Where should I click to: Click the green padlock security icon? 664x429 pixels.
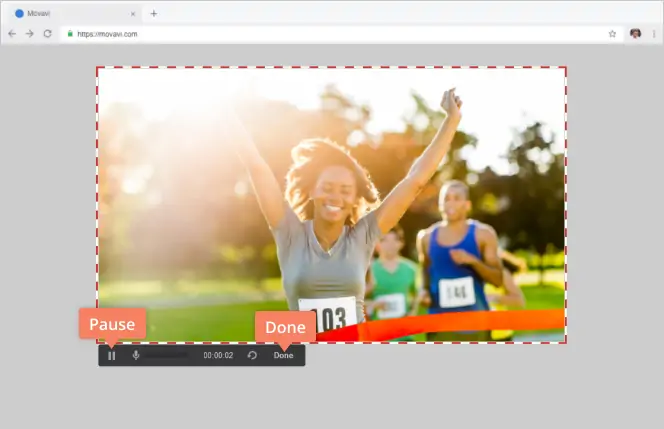click(x=70, y=33)
